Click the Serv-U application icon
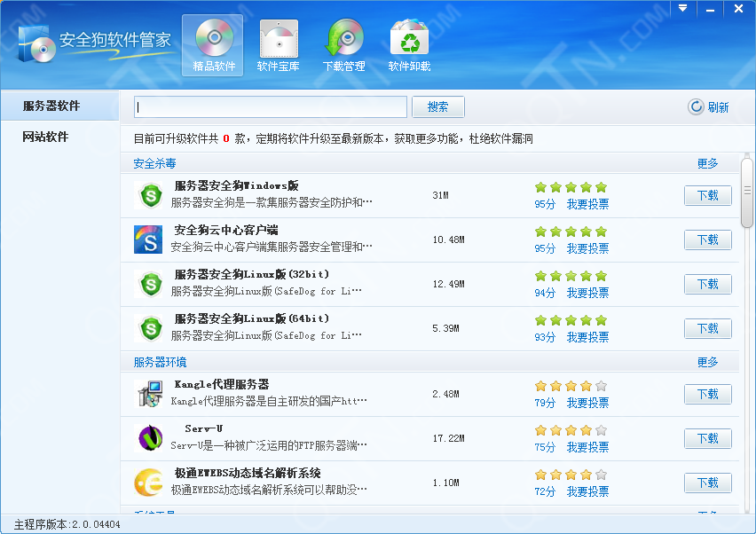Viewport: 756px width, 534px height. 150,438
